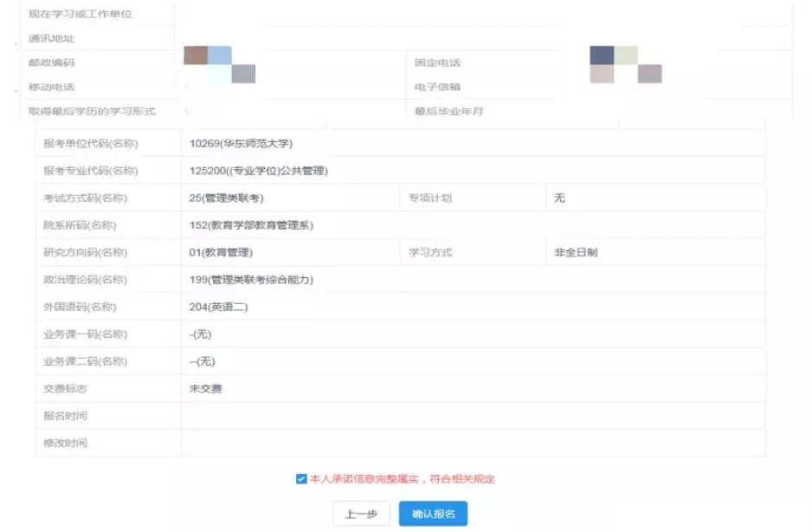This screenshot has height=532, width=812.
Task: Click the 通讯地址 label
Action: tap(51, 38)
